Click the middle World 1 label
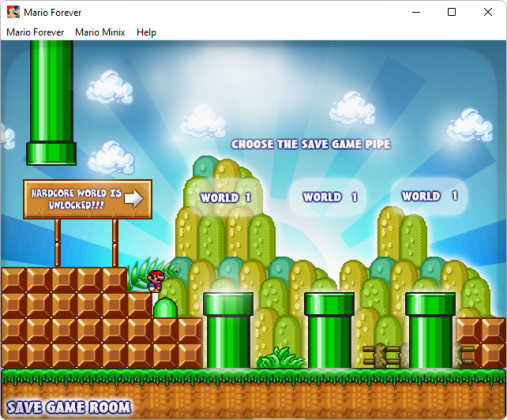 330,197
